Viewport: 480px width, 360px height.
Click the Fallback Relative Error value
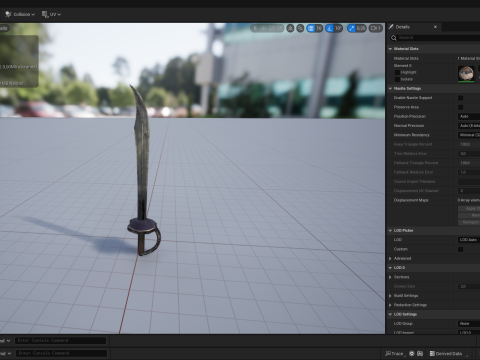(469, 172)
